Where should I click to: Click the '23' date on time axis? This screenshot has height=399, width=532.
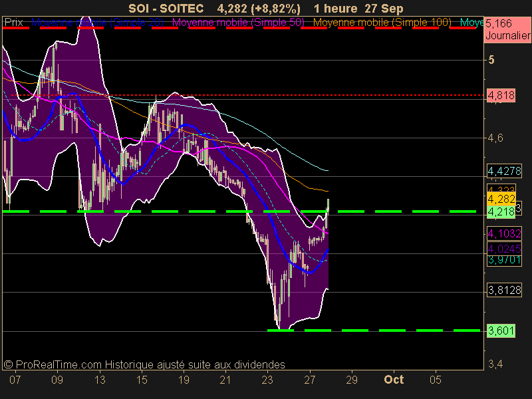(x=267, y=380)
